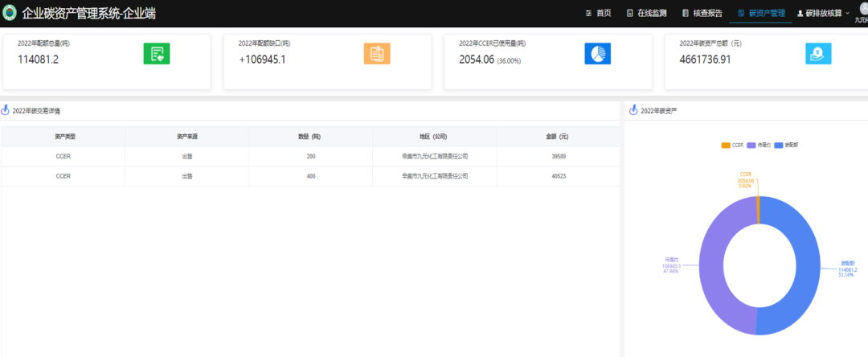Click the +106945.1 quota gap value on its card
Image resolution: width=868 pixels, height=357 pixels.
coord(262,59)
